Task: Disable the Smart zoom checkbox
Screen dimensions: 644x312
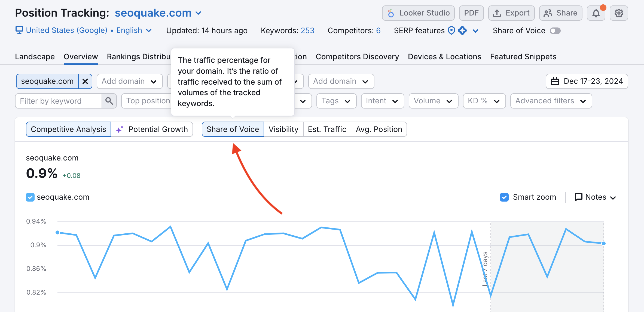Action: point(504,197)
